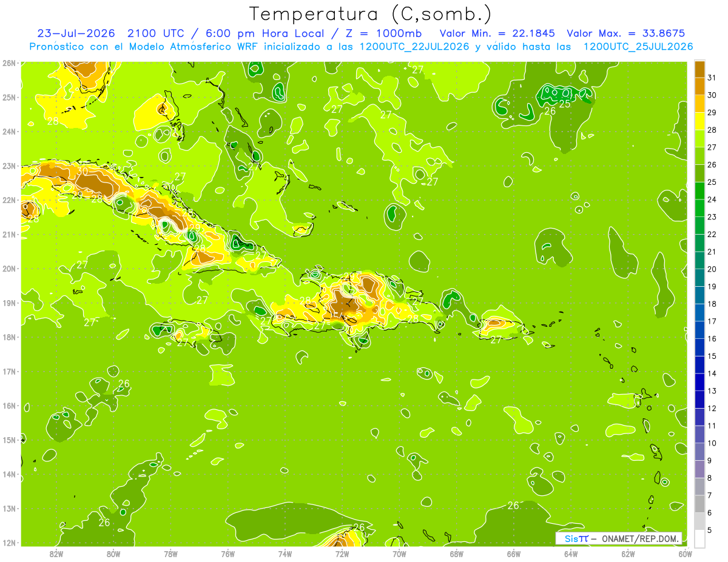728x562 pixels.
Task: Pick the brown swatch above legend 31
Action: pyautogui.click(x=699, y=69)
